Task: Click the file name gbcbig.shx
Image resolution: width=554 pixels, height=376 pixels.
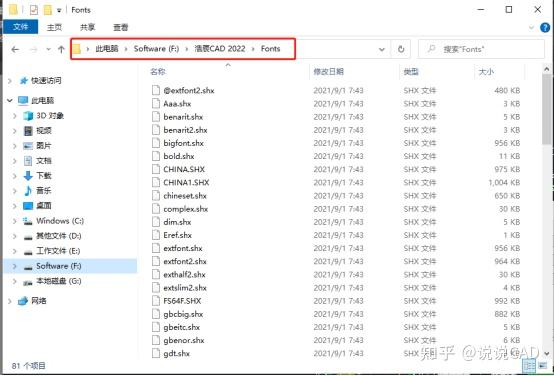Action: (x=183, y=314)
